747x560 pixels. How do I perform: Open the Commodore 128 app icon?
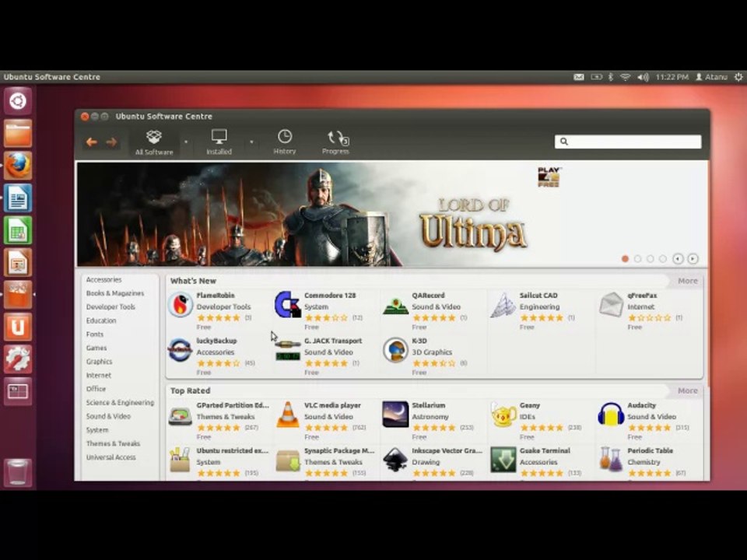288,304
